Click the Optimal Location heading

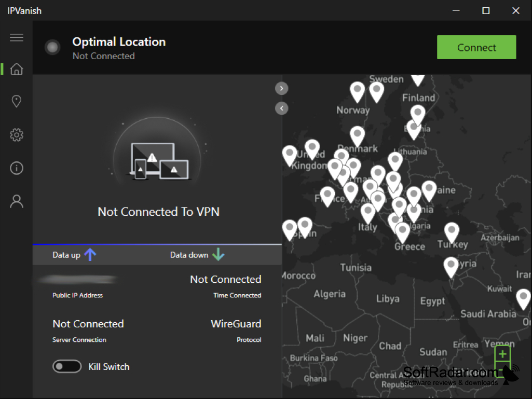119,42
